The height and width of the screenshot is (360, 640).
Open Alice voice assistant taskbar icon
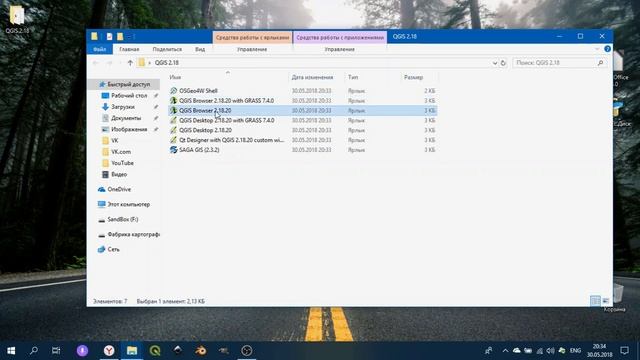coord(82,351)
